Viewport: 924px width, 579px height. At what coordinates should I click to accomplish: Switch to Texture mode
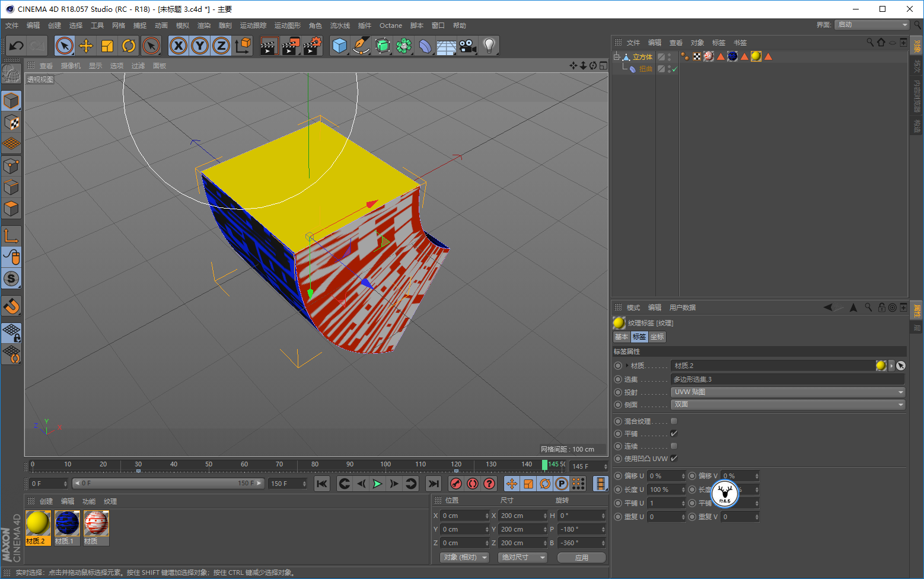11,123
